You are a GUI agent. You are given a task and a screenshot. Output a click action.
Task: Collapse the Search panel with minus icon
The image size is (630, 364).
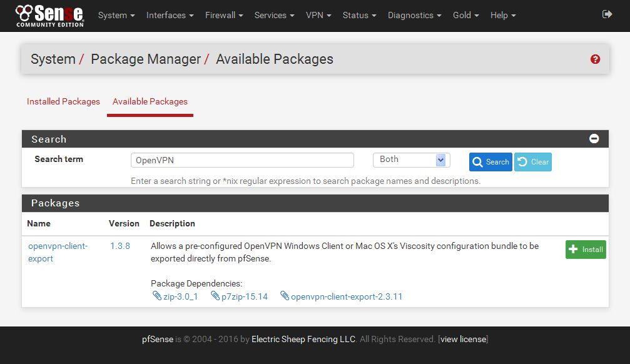594,139
